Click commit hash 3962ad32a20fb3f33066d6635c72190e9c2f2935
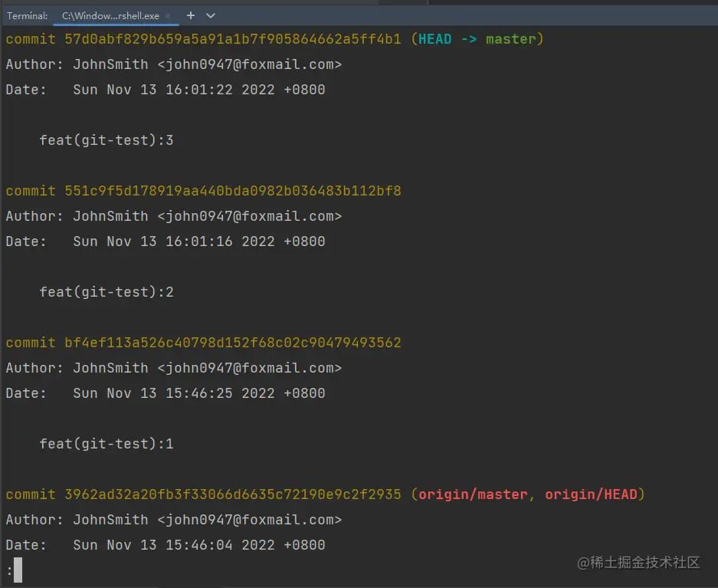This screenshot has width=718, height=588. click(233, 494)
